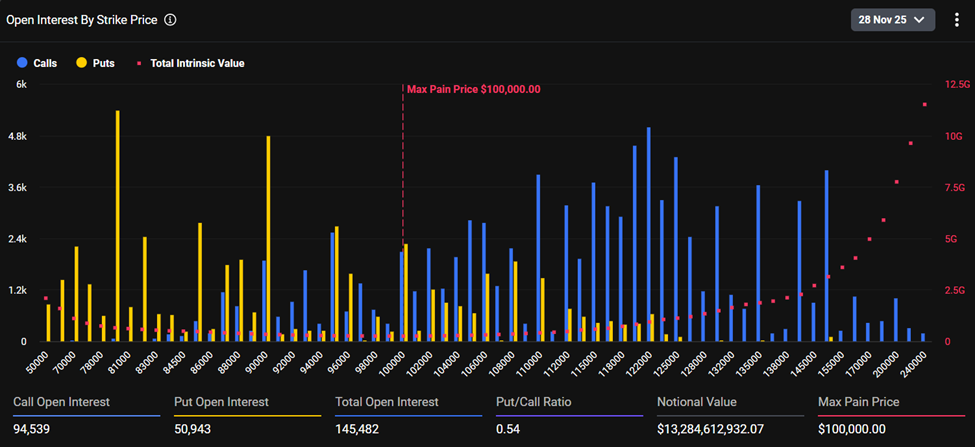Click the blue Calls legend dot
The image size is (975, 447).
point(22,63)
